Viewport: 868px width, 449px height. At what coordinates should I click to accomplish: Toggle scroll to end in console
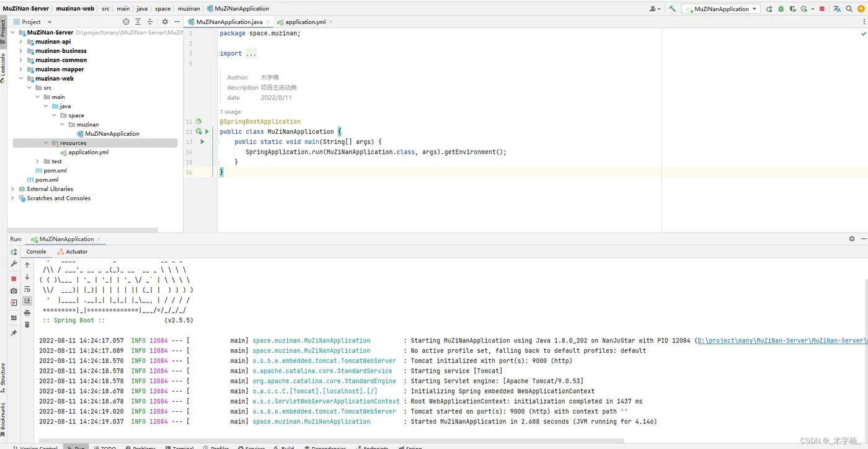27,301
